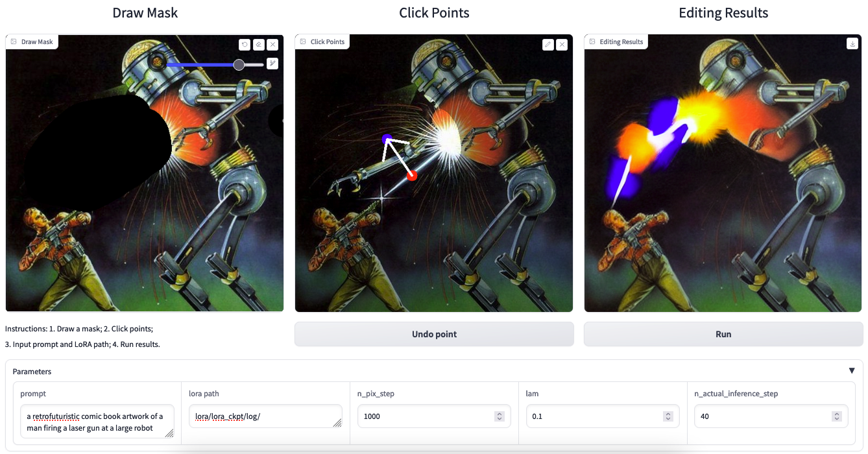This screenshot has height=454, width=868.
Task: Remove the Click Points image
Action: (x=562, y=45)
